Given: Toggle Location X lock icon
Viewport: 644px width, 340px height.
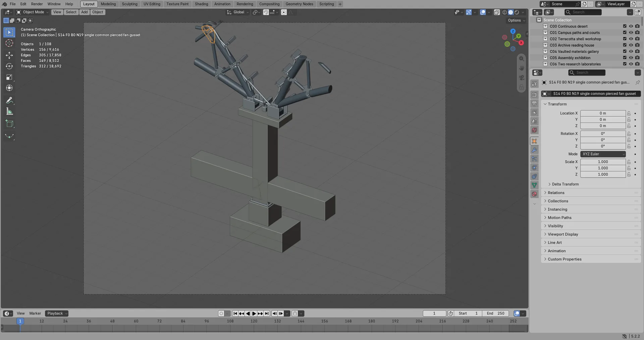Looking at the screenshot, I should click(x=629, y=113).
